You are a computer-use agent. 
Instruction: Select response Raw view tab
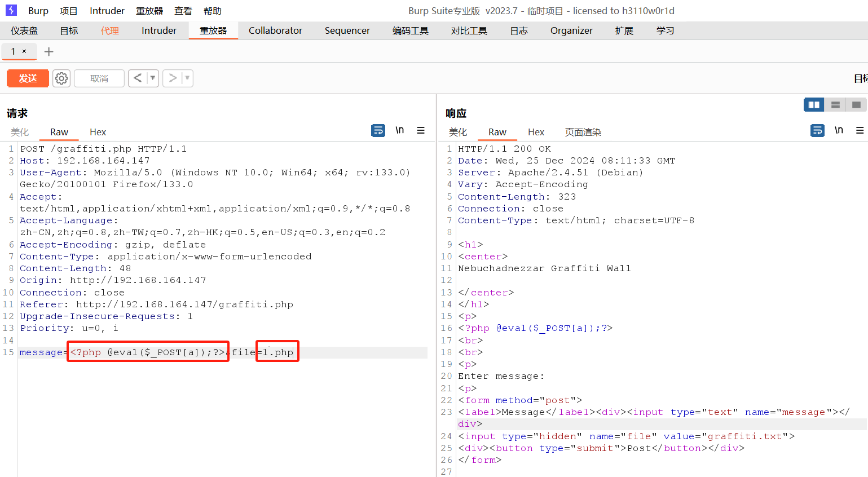[x=497, y=132]
